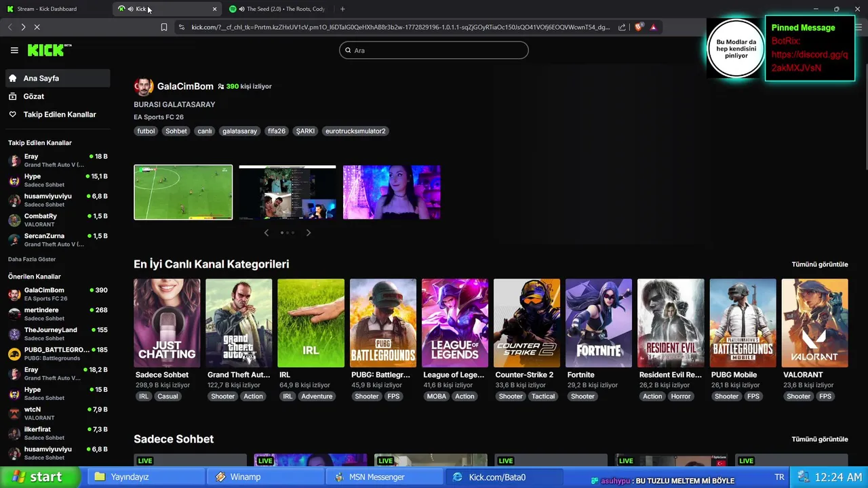Open GalaCimBom channel avatar in featured section
The height and width of the screenshot is (488, 868).
[x=143, y=87]
